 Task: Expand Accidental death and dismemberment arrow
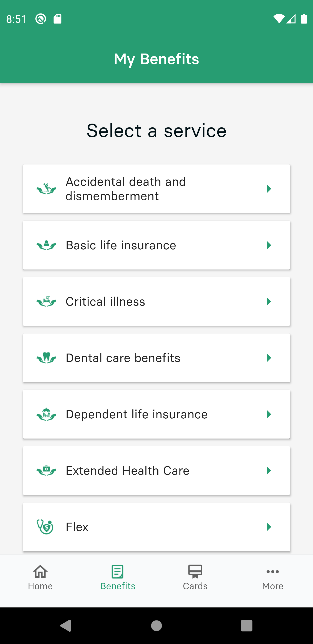[x=269, y=189]
